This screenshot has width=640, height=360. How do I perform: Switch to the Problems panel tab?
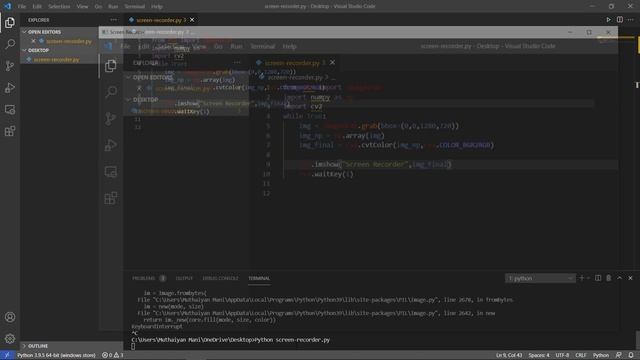pos(149,278)
